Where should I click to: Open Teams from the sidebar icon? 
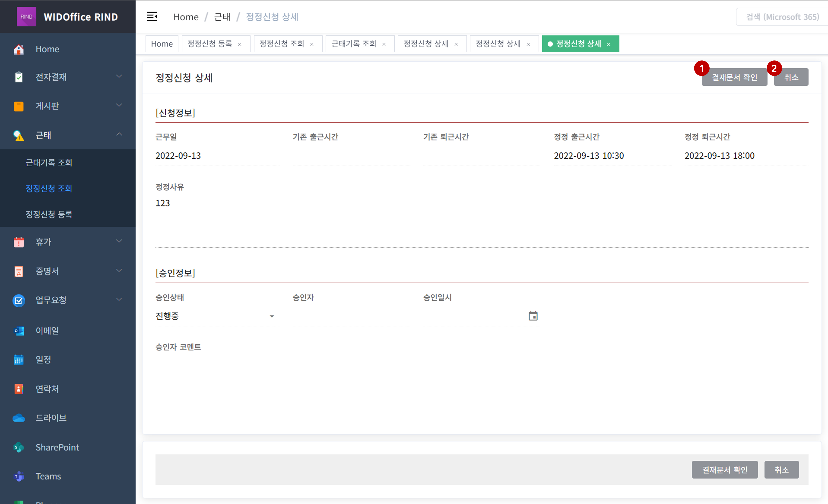(19, 476)
